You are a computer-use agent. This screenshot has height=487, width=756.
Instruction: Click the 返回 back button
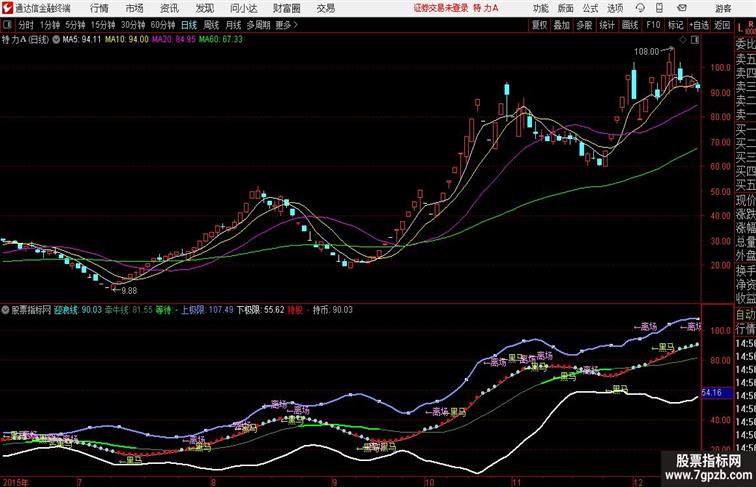coord(722,25)
